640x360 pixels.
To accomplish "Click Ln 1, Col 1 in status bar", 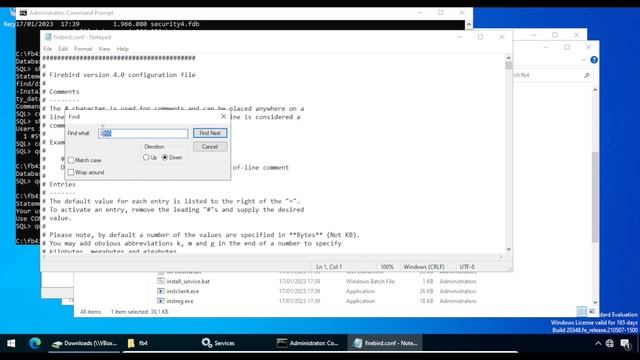I will pyautogui.click(x=329, y=267).
